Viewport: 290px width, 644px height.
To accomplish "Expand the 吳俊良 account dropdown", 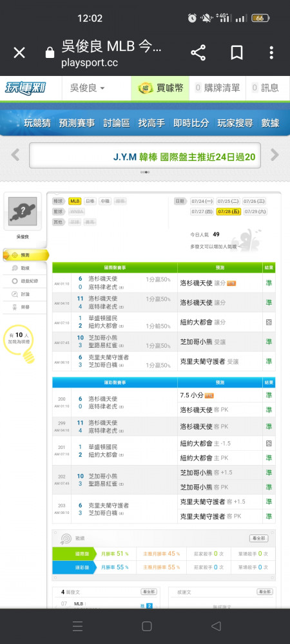I will point(88,88).
